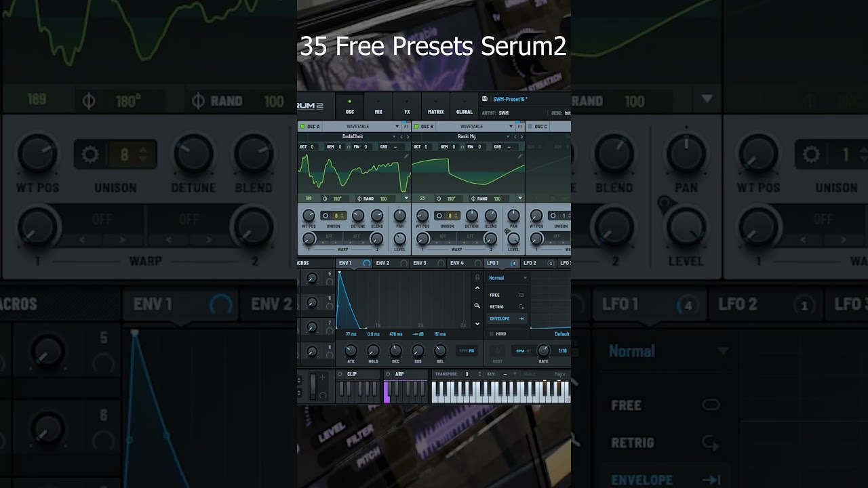Toggle OSC B power button
This screenshot has width=868, height=488.
[x=416, y=126]
